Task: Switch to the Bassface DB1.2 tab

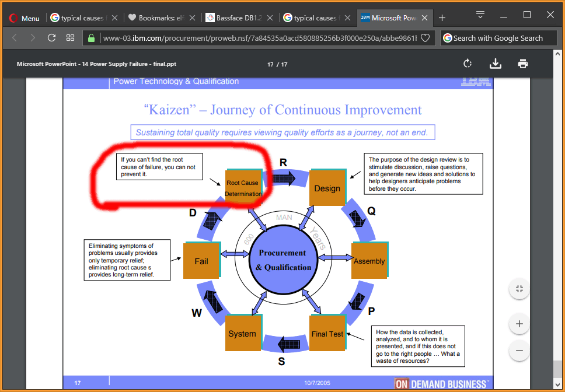Action: tap(236, 18)
